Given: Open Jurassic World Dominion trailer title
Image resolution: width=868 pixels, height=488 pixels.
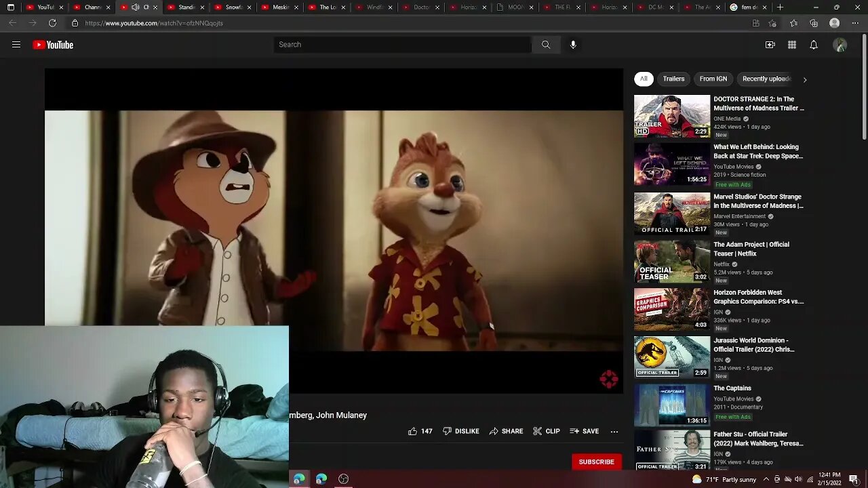Looking at the screenshot, I should 753,345.
